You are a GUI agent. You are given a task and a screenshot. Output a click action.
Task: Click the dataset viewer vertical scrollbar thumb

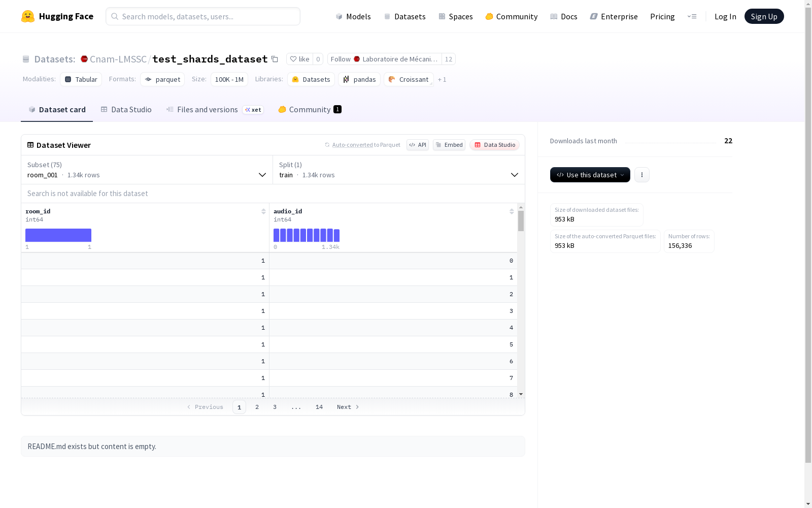coord(521,221)
